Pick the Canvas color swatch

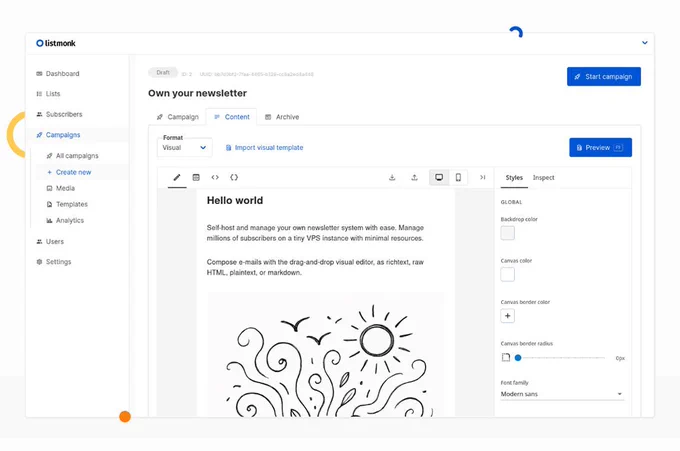(508, 275)
